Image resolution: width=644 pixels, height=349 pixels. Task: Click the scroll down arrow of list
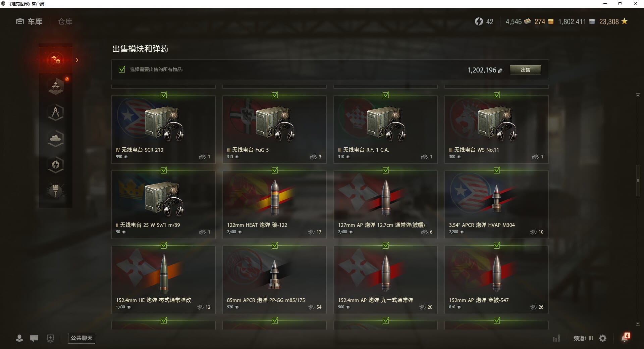[x=638, y=324]
